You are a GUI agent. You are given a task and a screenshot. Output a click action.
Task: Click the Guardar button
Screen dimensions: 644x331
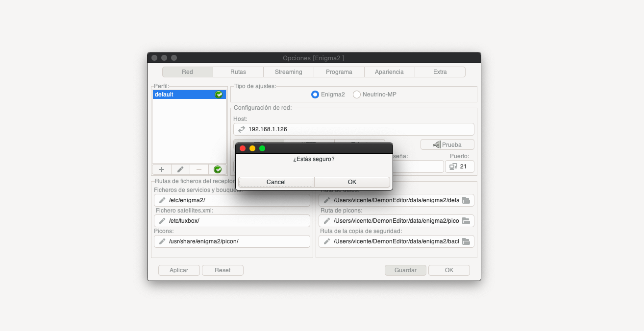pos(405,270)
